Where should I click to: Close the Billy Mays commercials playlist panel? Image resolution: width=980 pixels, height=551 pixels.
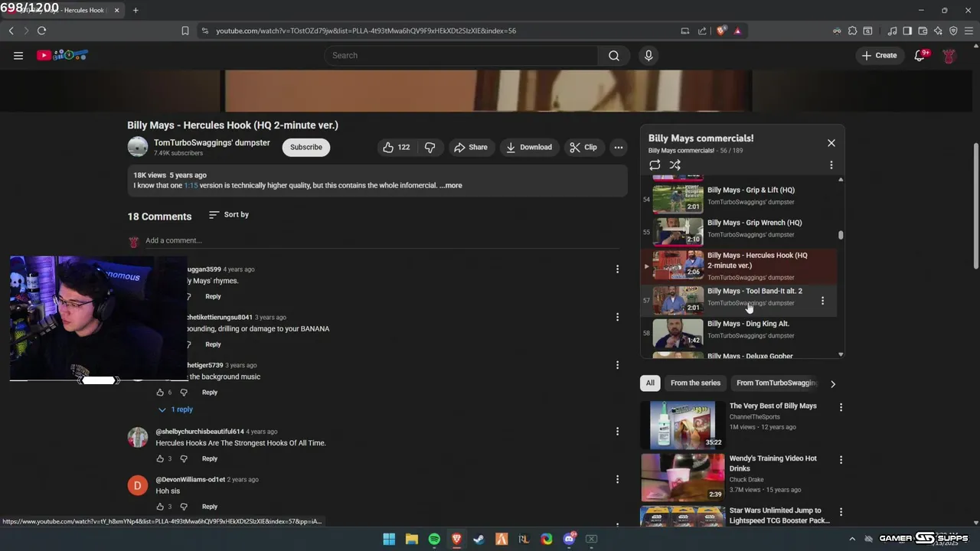831,143
